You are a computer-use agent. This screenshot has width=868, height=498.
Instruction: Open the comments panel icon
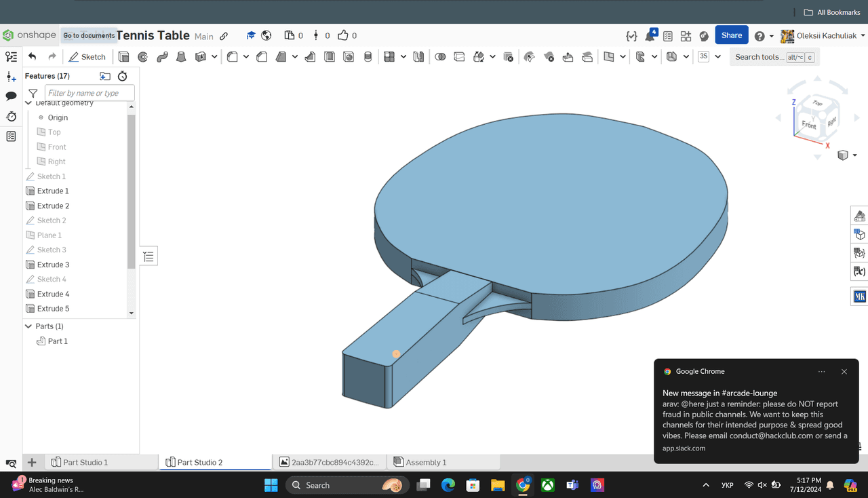(11, 96)
